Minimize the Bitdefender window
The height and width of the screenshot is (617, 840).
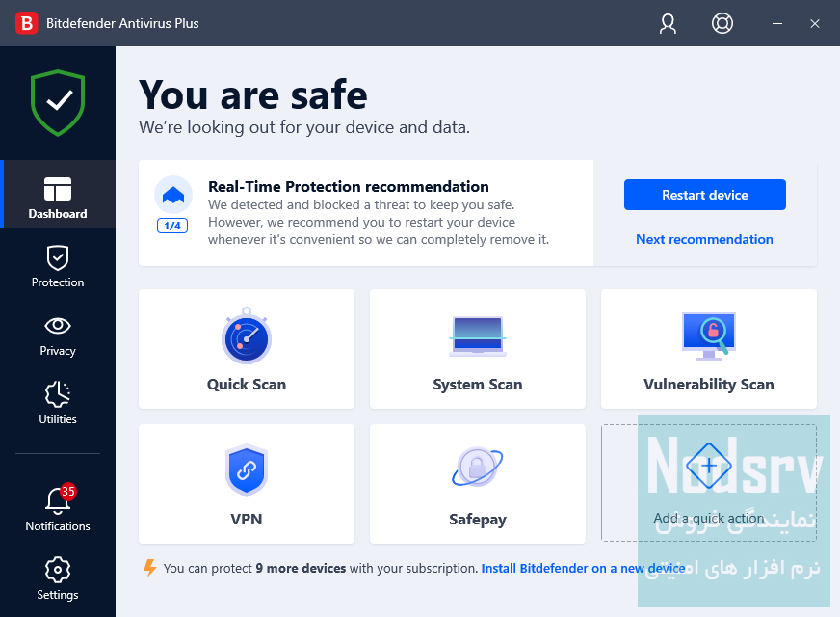click(x=777, y=23)
